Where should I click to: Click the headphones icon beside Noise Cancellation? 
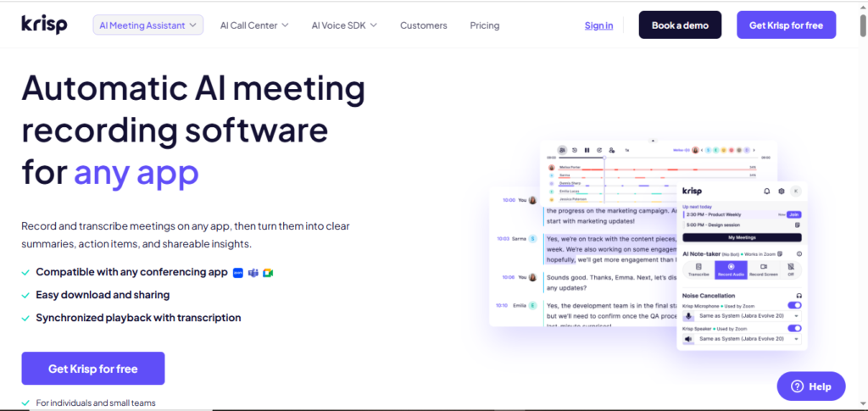click(798, 294)
